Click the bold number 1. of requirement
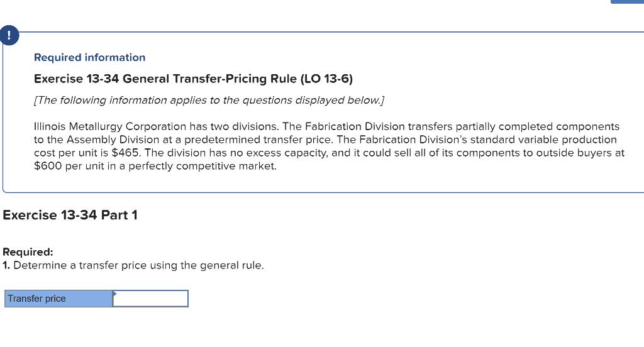 point(6,265)
